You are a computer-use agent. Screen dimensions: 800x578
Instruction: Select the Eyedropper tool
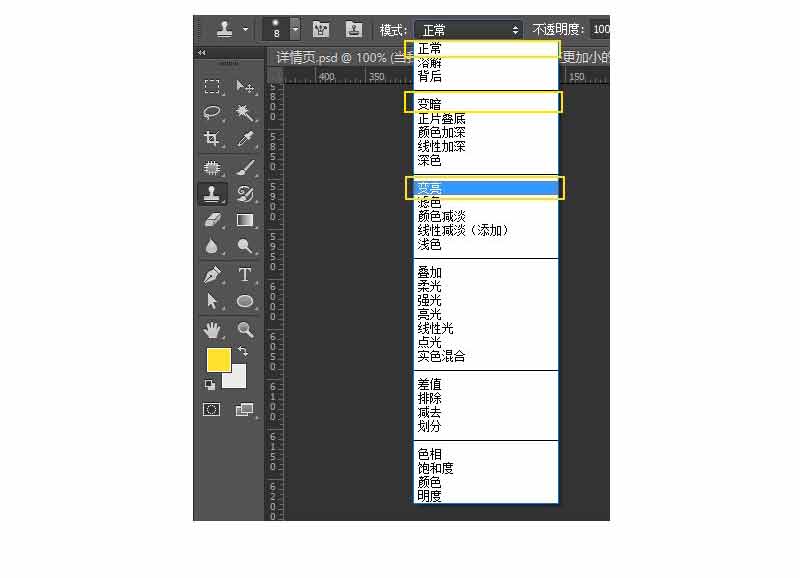click(x=244, y=138)
